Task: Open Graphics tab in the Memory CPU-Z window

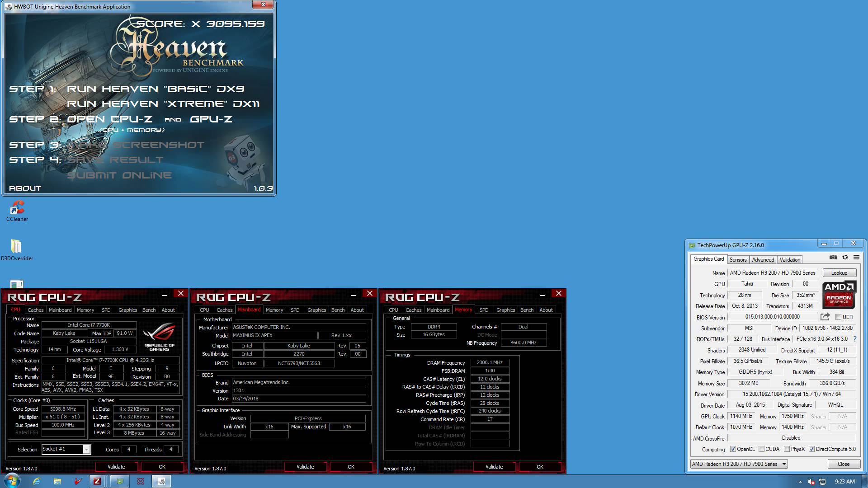Action: click(x=505, y=310)
